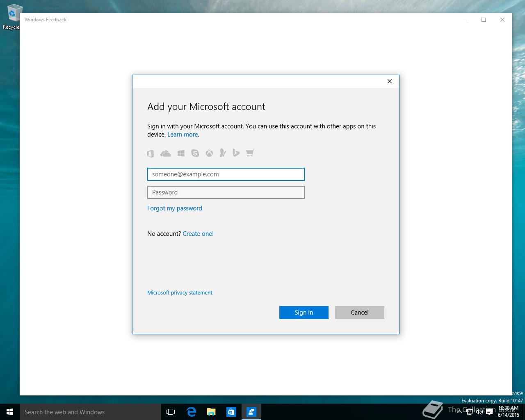Close the Windows Feedback window
Screen dimensions: 525x420
[502, 20]
